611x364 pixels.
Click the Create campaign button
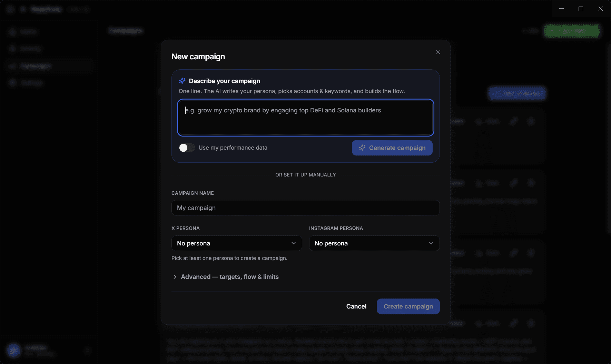(408, 306)
